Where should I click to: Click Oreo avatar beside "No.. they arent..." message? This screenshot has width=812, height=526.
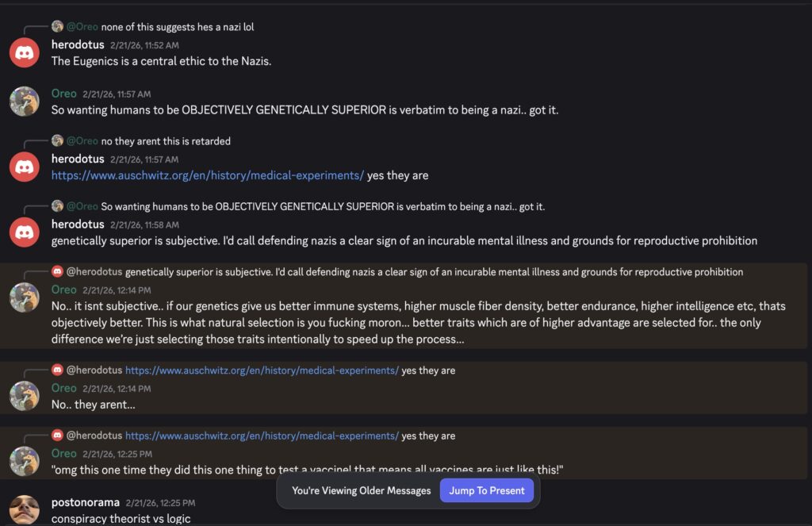click(x=25, y=396)
